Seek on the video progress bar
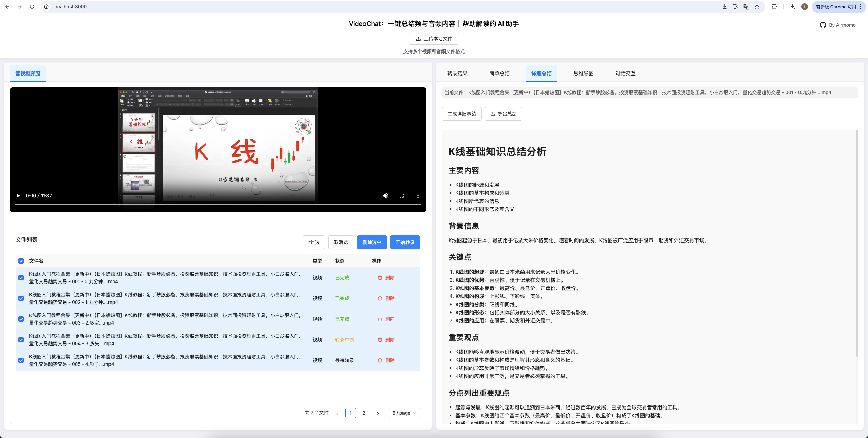Image resolution: width=868 pixels, height=438 pixels. (x=218, y=205)
